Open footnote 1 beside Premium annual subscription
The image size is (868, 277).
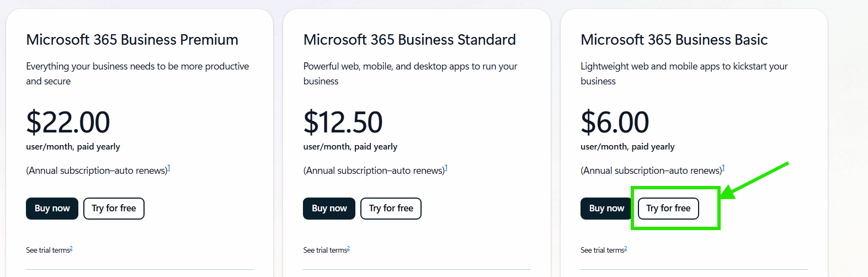[169, 168]
